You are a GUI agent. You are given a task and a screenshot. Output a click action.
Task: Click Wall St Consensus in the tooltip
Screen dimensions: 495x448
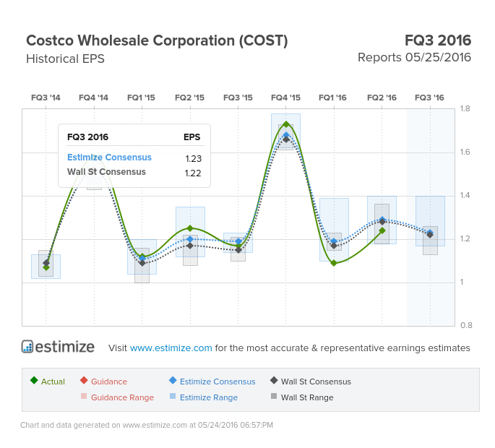tap(107, 172)
